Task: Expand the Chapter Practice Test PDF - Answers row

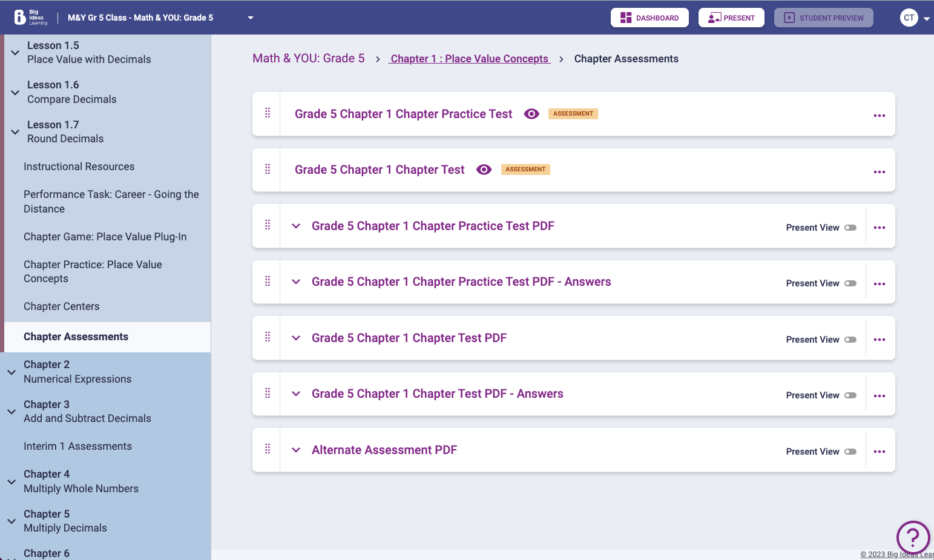Action: pyautogui.click(x=296, y=282)
